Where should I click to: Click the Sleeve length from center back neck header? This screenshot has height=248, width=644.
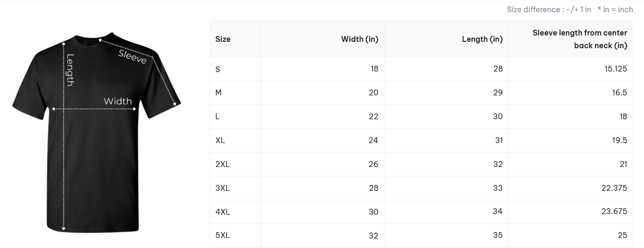click(580, 39)
